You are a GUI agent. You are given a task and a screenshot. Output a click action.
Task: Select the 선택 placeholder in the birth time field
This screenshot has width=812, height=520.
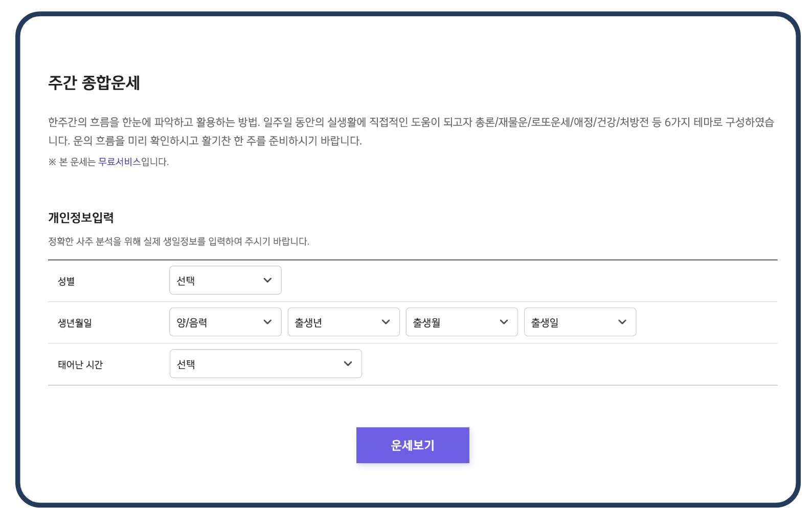[186, 363]
